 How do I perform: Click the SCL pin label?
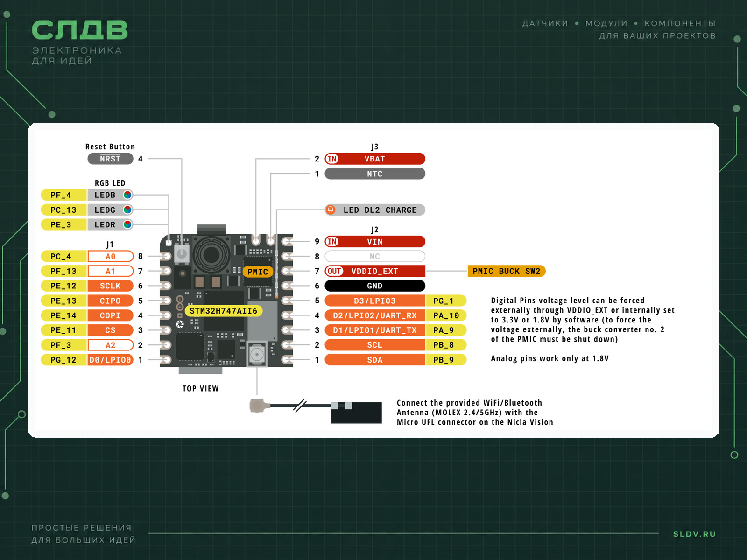pos(375,345)
